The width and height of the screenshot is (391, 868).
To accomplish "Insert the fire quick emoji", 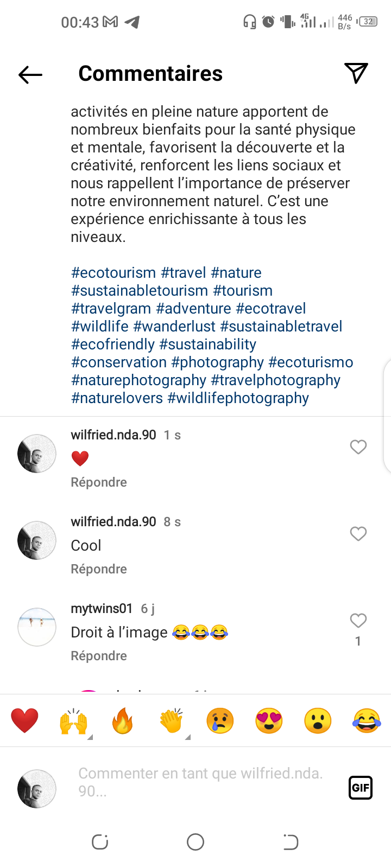I will click(123, 721).
